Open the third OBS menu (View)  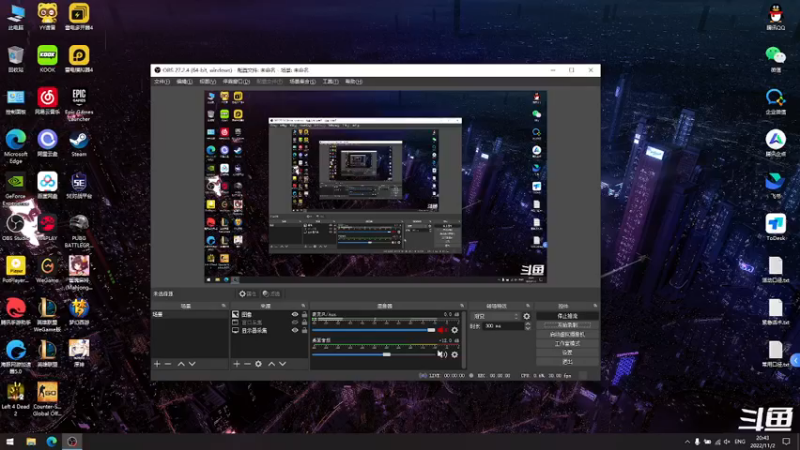(x=207, y=82)
